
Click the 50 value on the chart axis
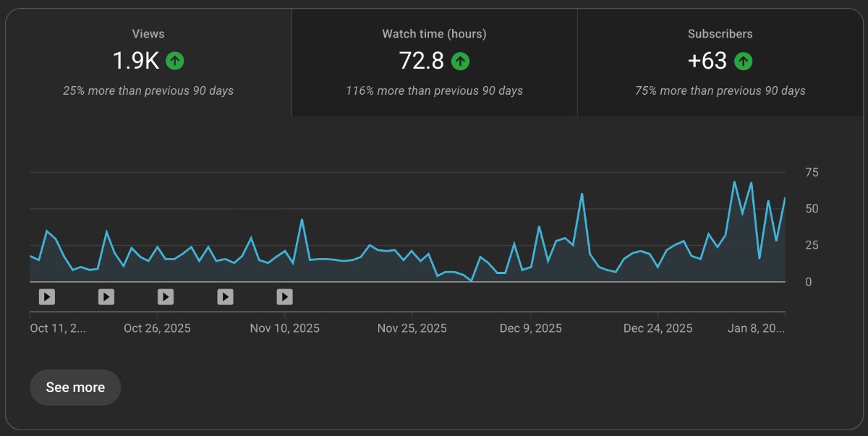pyautogui.click(x=812, y=209)
